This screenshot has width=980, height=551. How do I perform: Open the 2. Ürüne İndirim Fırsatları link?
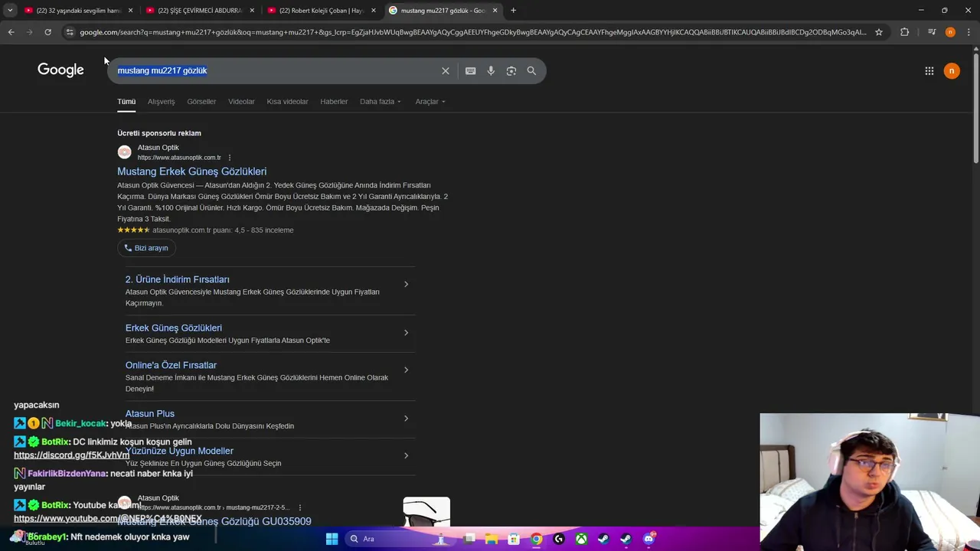177,279
